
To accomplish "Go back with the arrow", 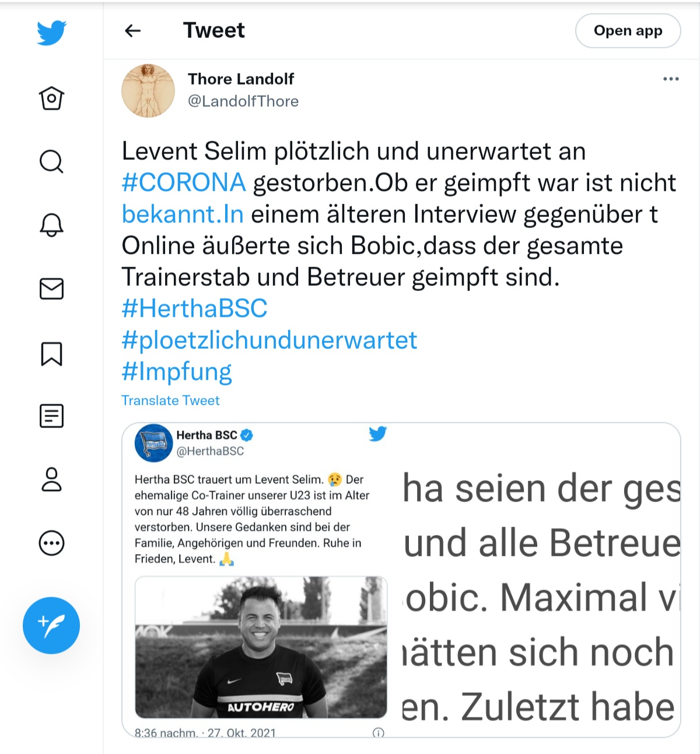I will pos(133,30).
